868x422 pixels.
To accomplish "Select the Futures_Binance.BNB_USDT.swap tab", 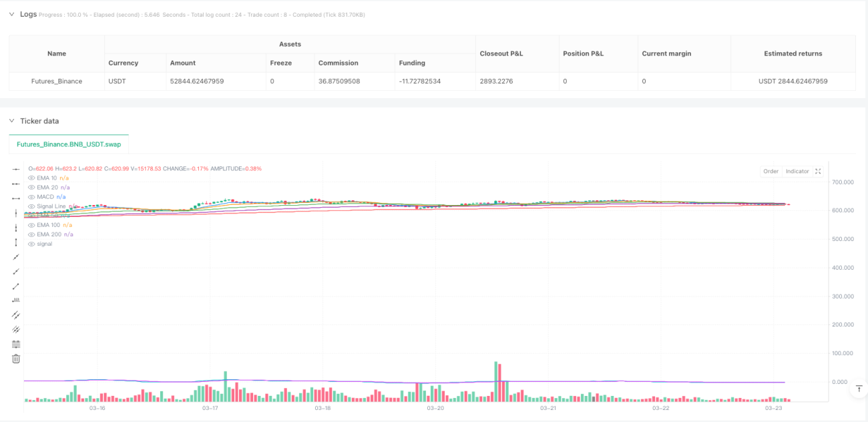I will 69,144.
